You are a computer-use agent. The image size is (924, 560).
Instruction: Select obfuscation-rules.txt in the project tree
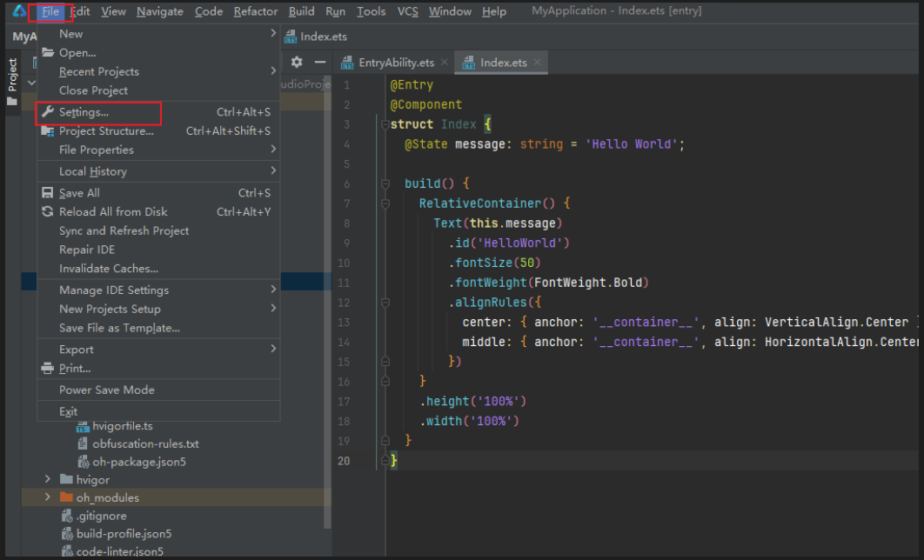tap(145, 444)
